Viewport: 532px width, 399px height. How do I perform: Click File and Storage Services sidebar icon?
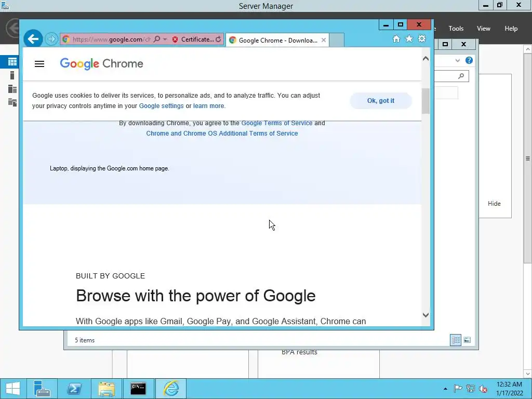click(12, 102)
